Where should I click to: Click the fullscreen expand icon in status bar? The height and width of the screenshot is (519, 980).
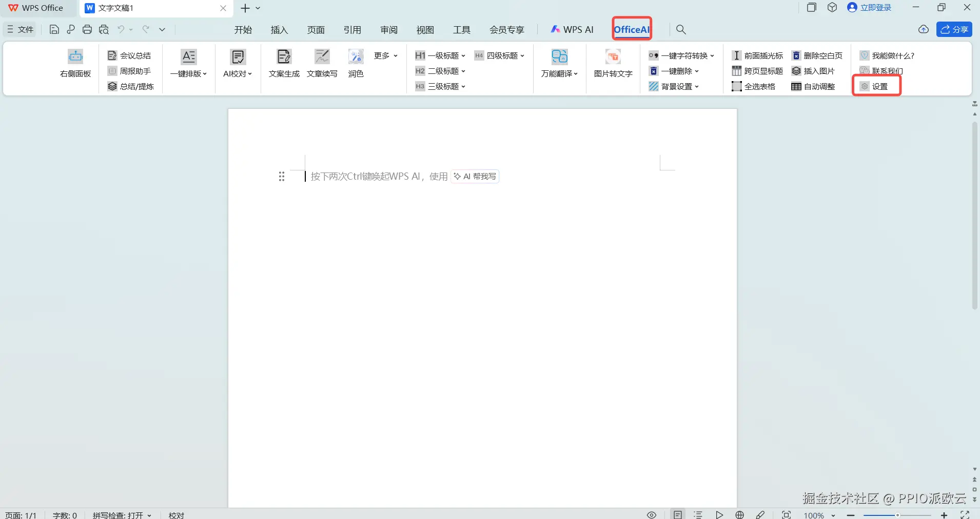tap(965, 514)
